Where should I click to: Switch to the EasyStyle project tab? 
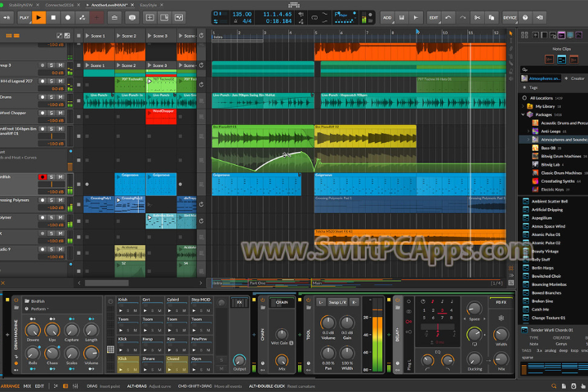click(149, 5)
